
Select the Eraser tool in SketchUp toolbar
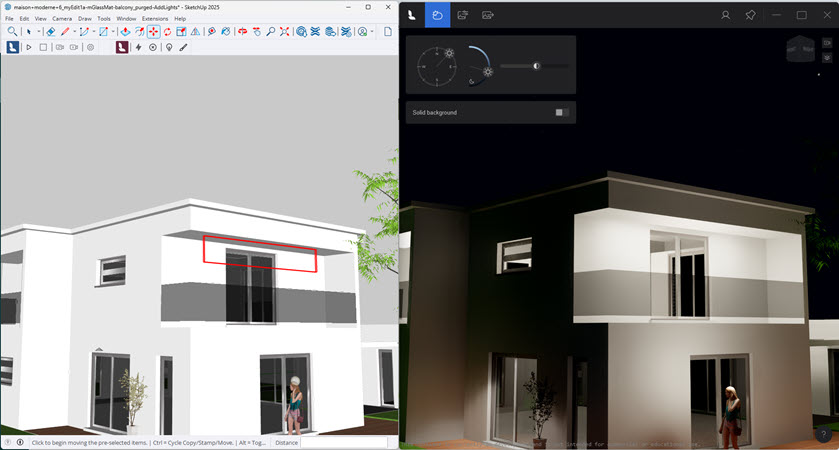(51, 32)
